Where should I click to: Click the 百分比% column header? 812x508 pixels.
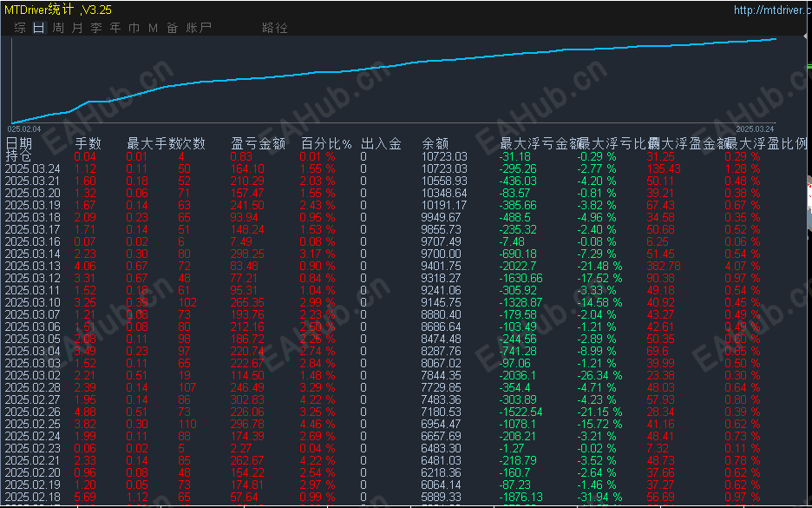[326, 143]
